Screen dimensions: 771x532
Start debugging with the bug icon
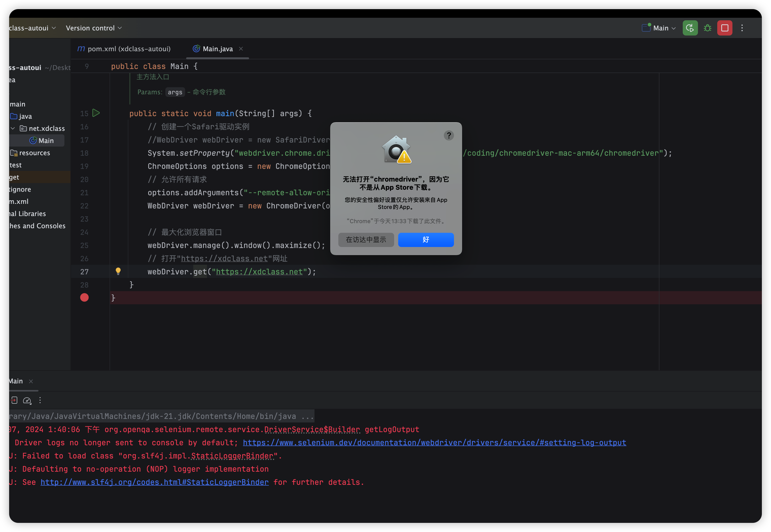(x=707, y=28)
